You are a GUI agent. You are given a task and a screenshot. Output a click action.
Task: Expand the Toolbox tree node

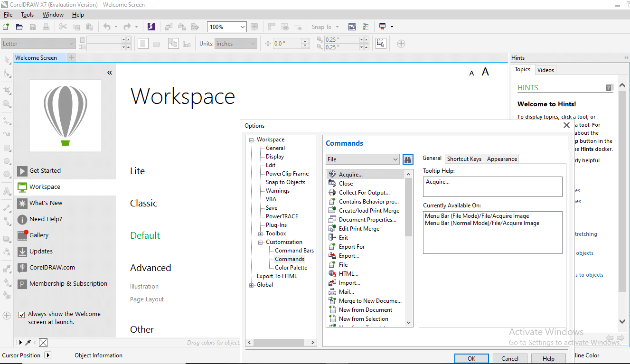(261, 234)
